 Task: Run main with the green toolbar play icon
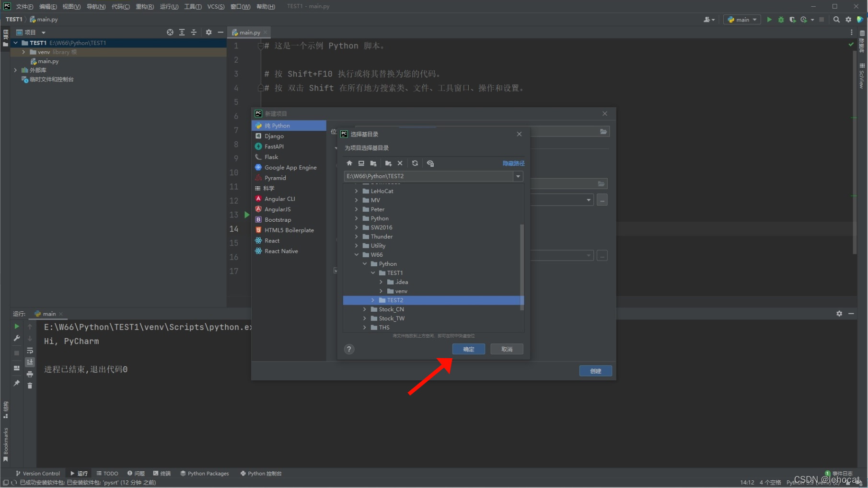(769, 20)
